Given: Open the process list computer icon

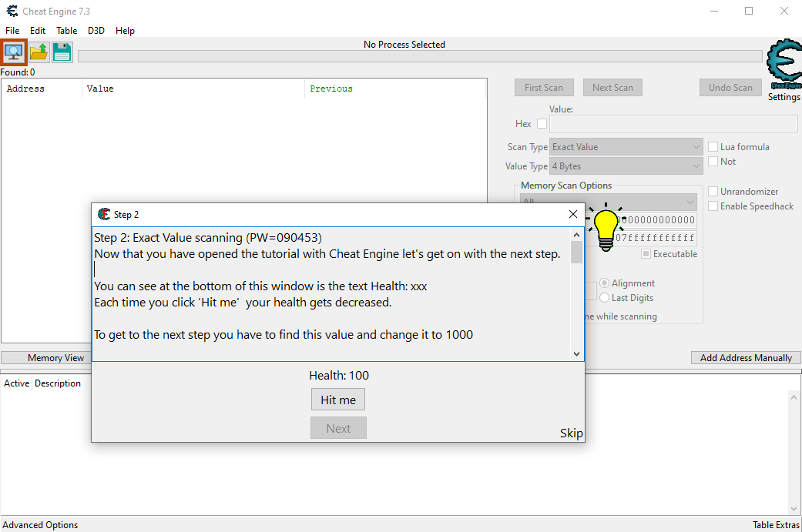Looking at the screenshot, I should click(x=14, y=52).
